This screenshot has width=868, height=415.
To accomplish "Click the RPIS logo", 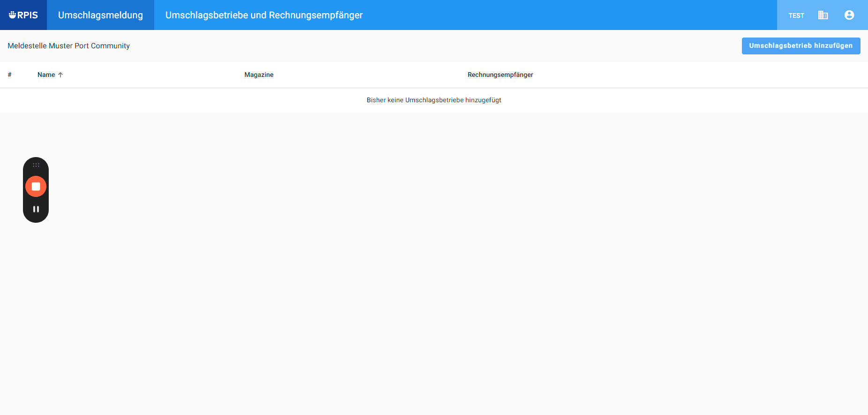I will pyautogui.click(x=23, y=15).
